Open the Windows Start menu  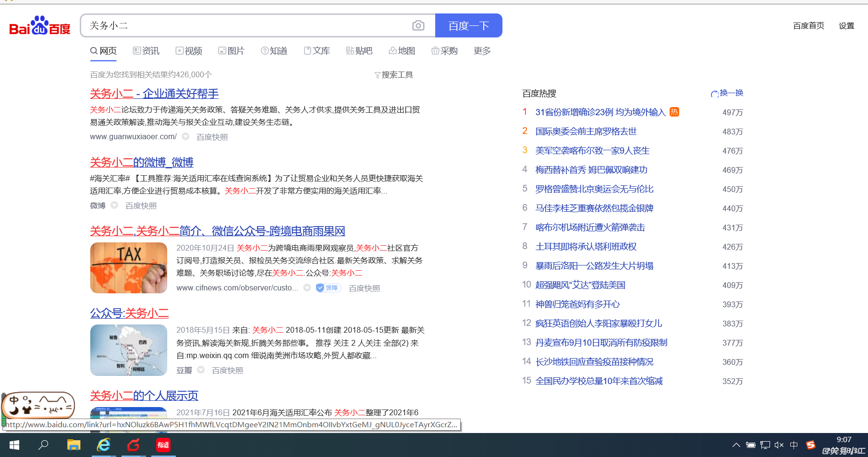click(14, 445)
